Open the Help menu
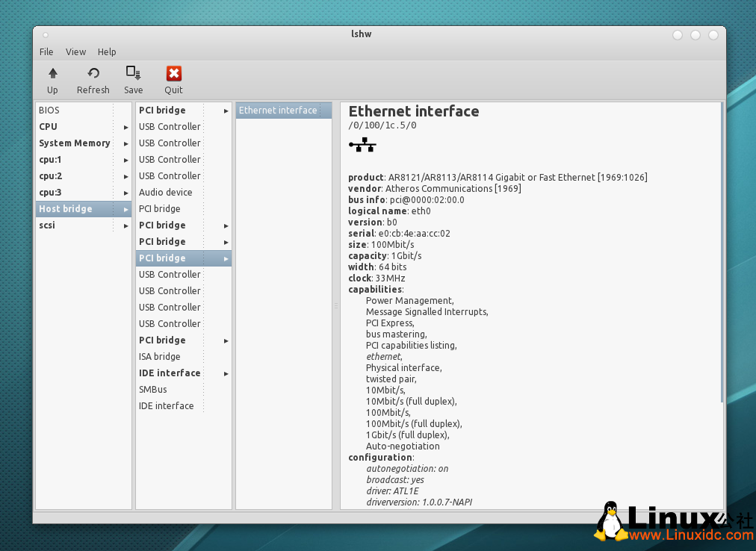The image size is (756, 551). pyautogui.click(x=107, y=52)
